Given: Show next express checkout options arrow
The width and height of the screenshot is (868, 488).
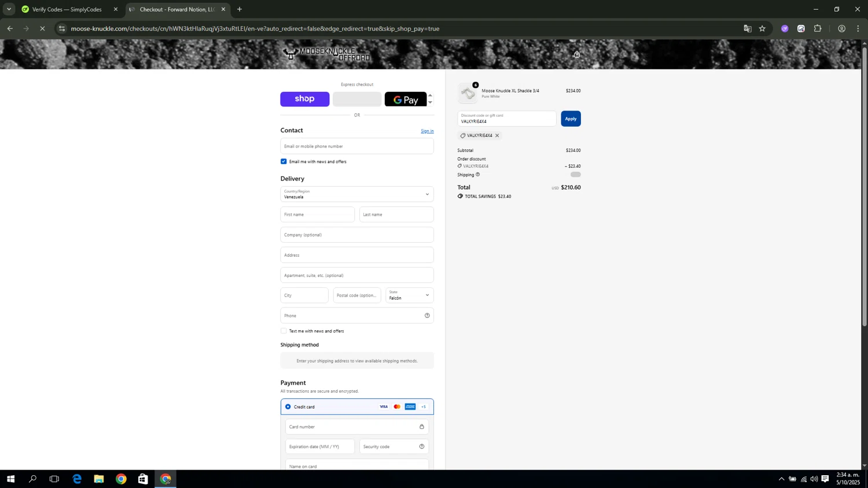Looking at the screenshot, I should point(430,102).
